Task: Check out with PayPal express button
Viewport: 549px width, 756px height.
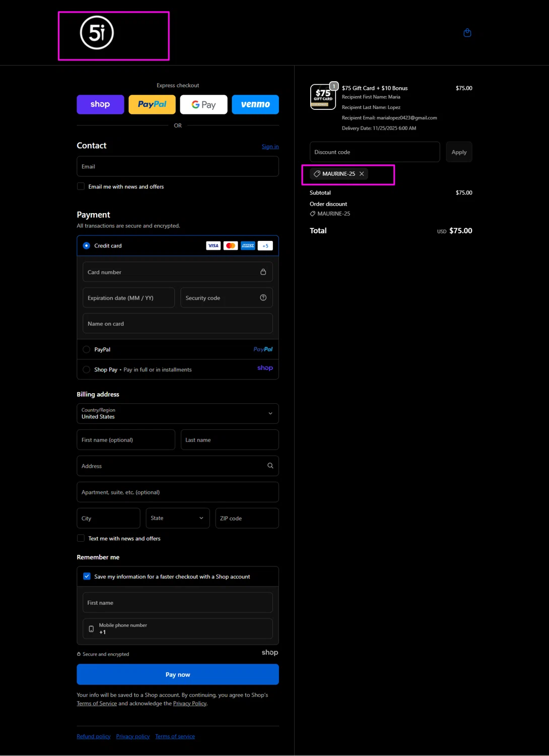Action: 152,104
